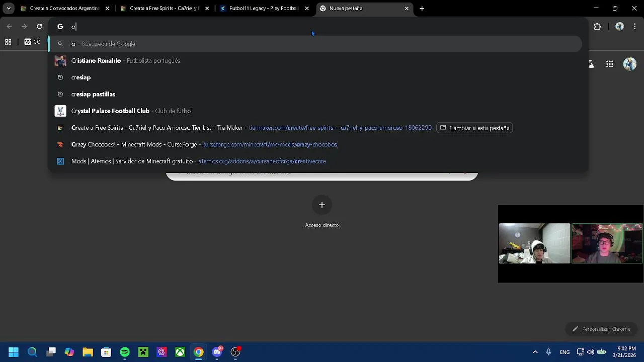
Task: Open Google account avatar on page
Action: (629, 64)
